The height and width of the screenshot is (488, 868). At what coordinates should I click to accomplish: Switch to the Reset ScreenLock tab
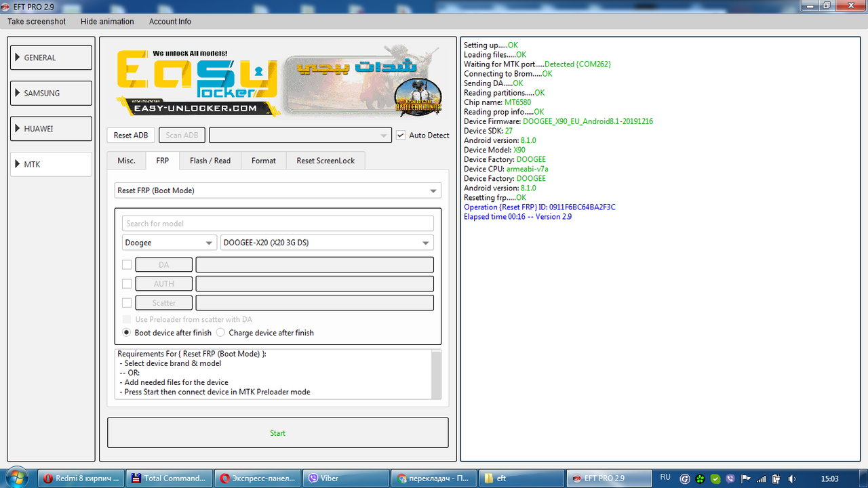point(325,161)
